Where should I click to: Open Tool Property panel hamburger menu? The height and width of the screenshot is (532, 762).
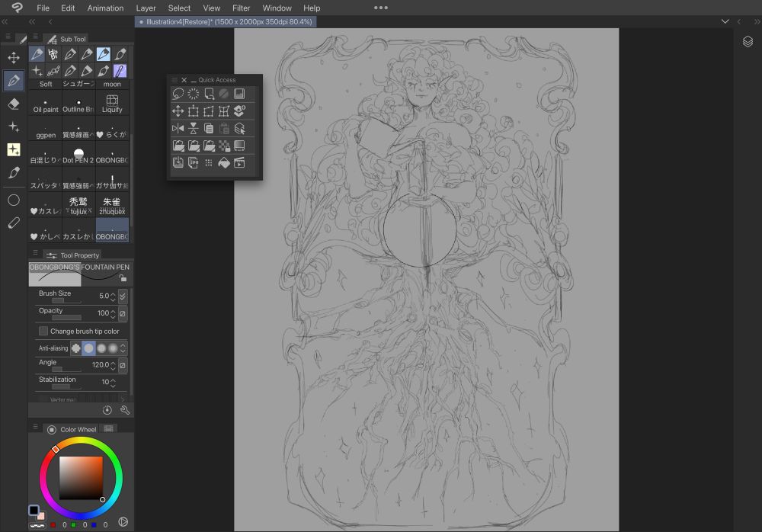coord(36,253)
